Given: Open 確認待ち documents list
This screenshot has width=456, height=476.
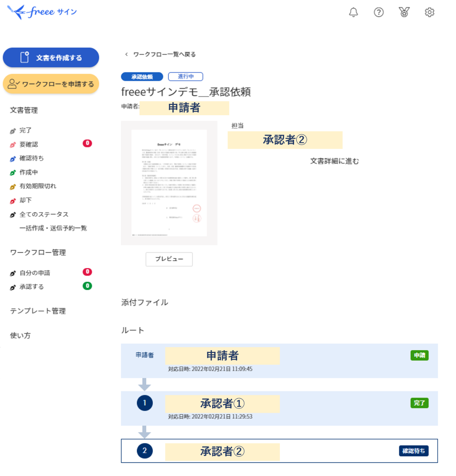Looking at the screenshot, I should tap(32, 158).
